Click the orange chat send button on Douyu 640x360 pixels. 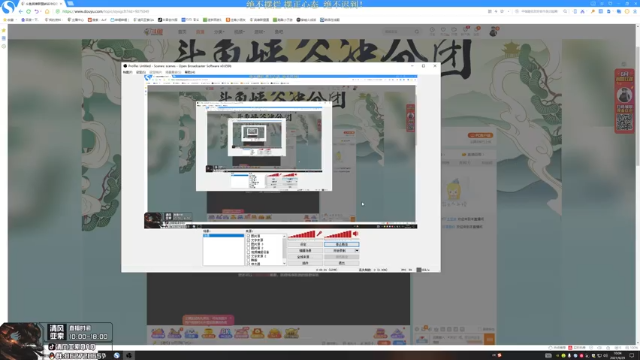coord(489,339)
